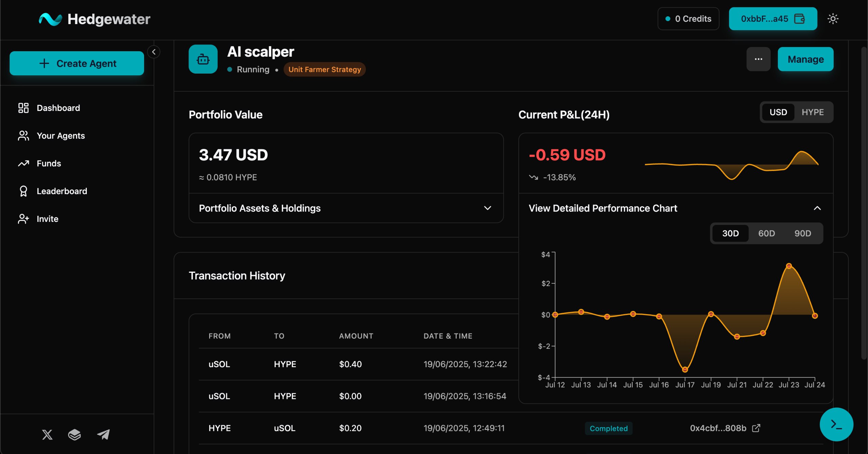Click the Jul 21 chart data point
Image resolution: width=868 pixels, height=454 pixels.
[737, 337]
